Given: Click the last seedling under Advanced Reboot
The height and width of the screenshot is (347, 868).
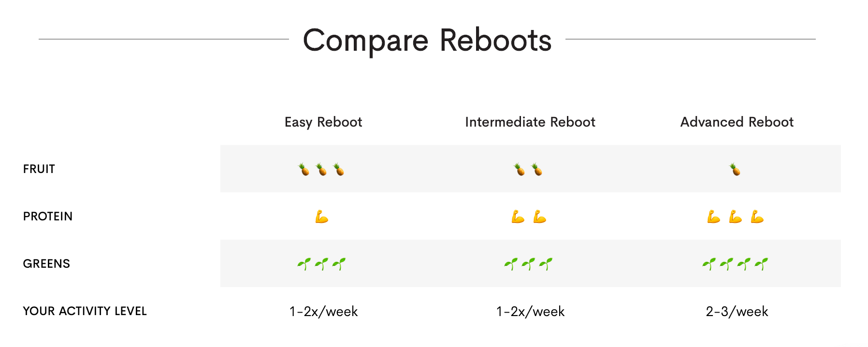Looking at the screenshot, I should click(x=761, y=264).
